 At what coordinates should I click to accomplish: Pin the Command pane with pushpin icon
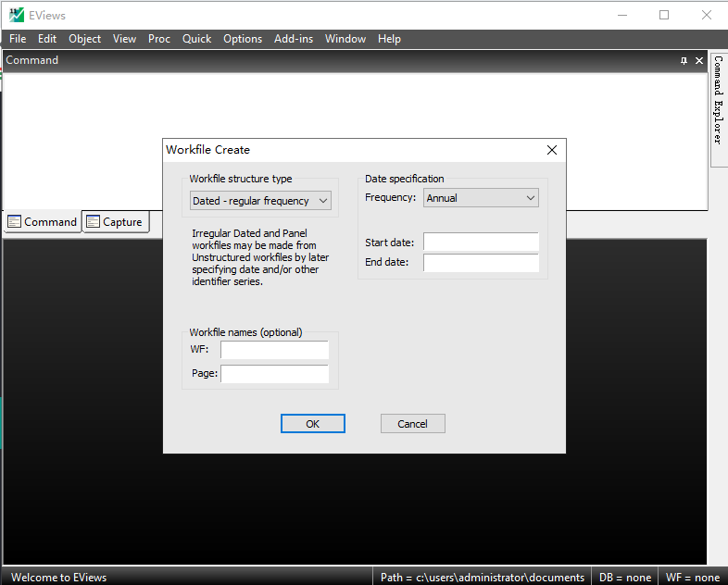tap(684, 61)
